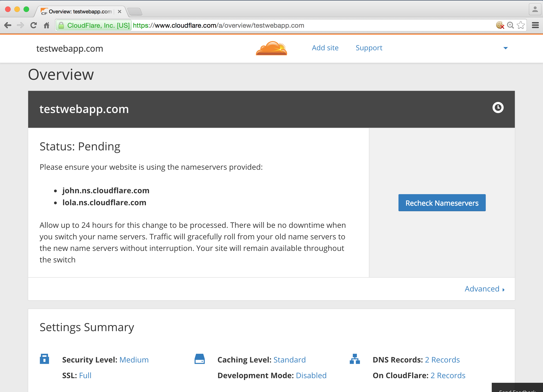This screenshot has width=543, height=392.
Task: Click the Caching Level drive icon
Action: (199, 359)
